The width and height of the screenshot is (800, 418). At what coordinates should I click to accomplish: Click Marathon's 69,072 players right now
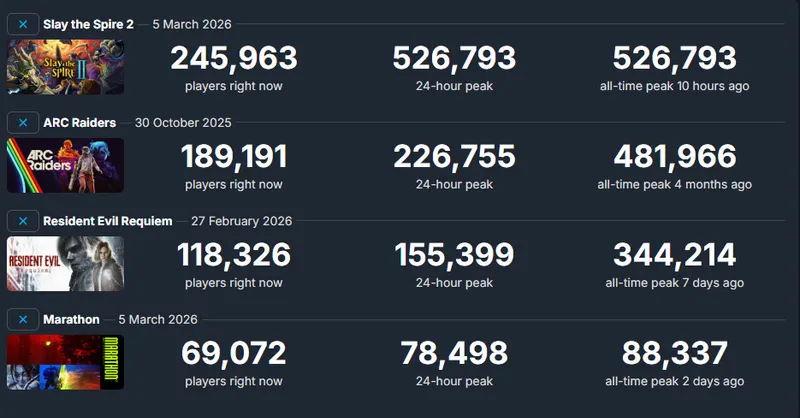click(234, 353)
